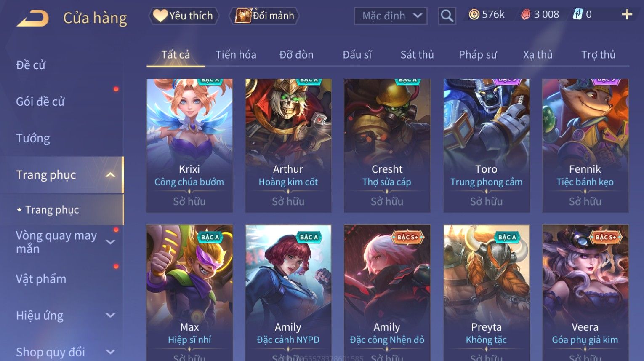This screenshot has width=644, height=361.
Task: Click the blue voucher ticket icon
Action: (x=578, y=15)
